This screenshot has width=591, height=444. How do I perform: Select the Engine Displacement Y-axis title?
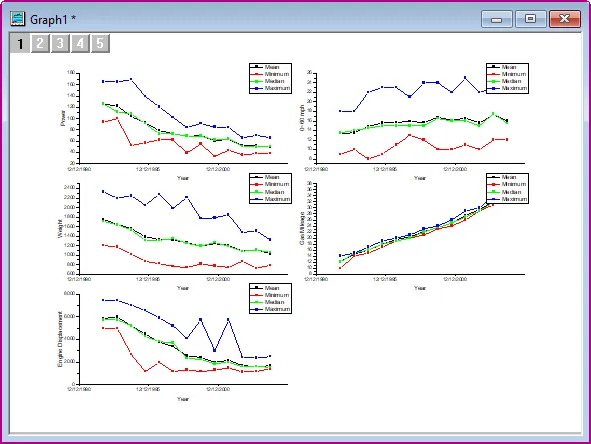pos(60,339)
